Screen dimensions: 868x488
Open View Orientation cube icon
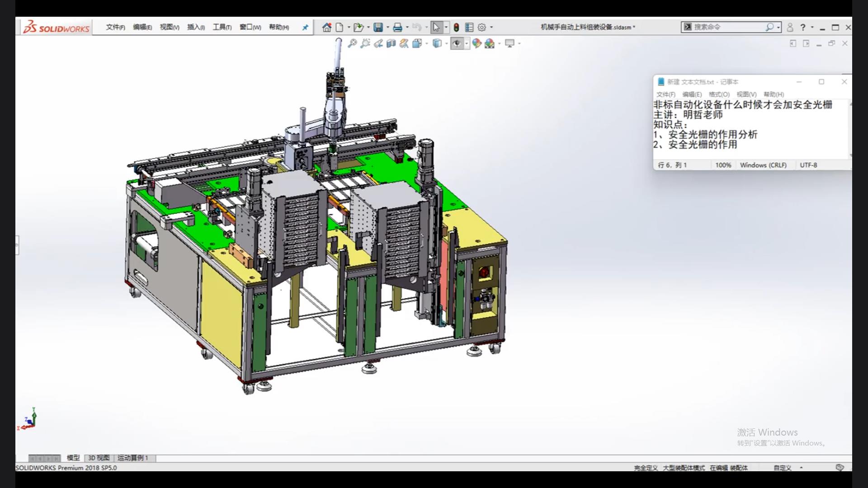417,43
